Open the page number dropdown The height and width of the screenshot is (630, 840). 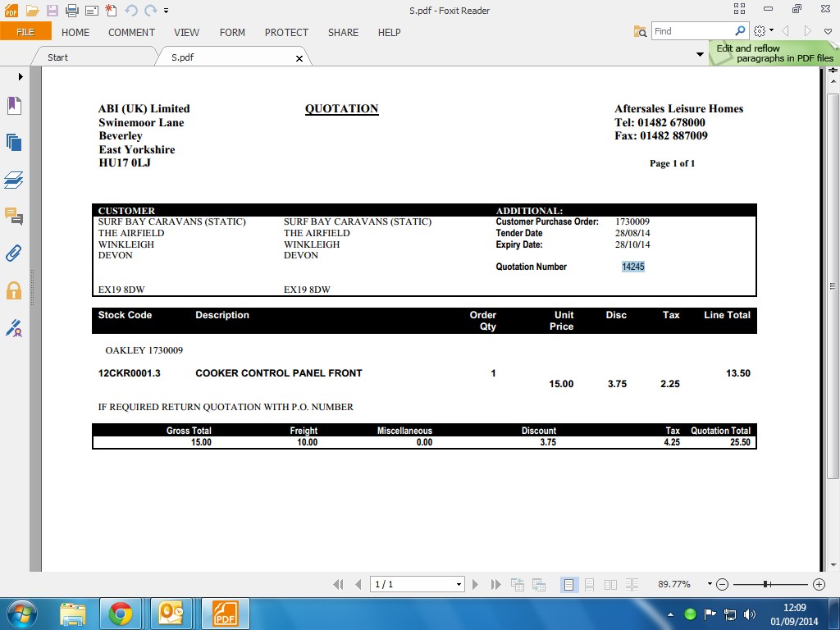click(x=459, y=585)
